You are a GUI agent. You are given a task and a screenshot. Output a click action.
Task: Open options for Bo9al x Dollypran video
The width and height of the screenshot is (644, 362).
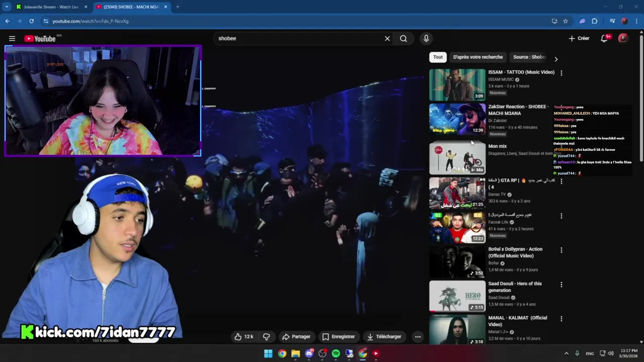tap(561, 250)
